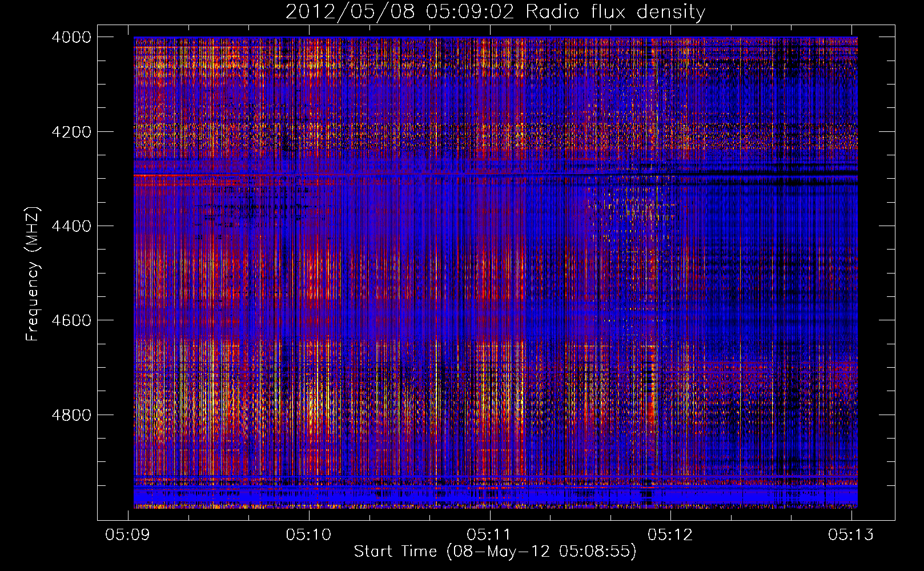Select the 4600 frequency axis label
924x571 pixels.
[x=71, y=320]
